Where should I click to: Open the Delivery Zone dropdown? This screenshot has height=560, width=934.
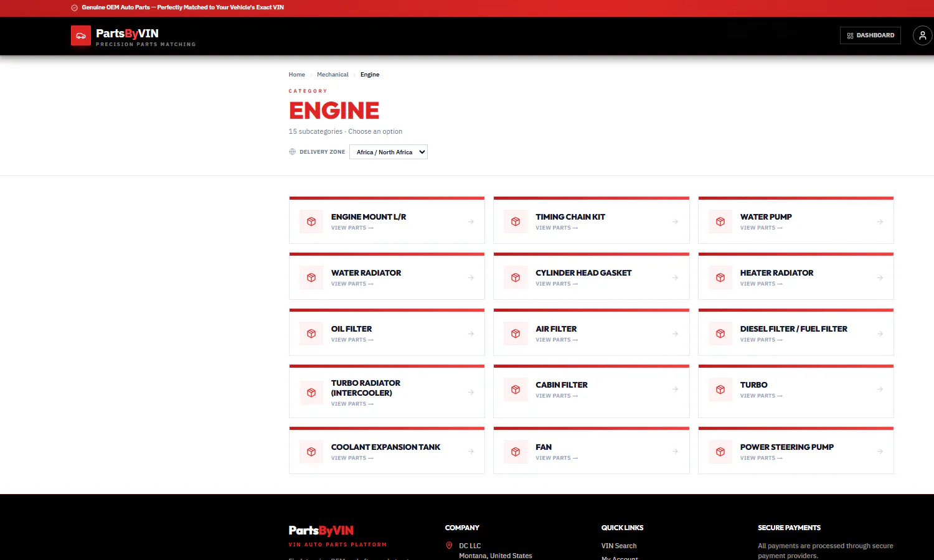click(x=389, y=152)
